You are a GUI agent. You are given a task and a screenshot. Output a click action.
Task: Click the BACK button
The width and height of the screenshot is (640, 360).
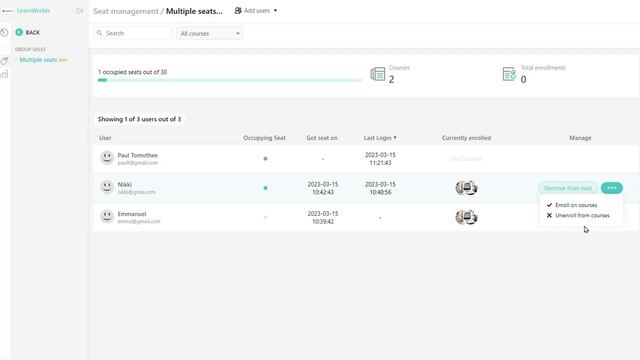pyautogui.click(x=28, y=32)
